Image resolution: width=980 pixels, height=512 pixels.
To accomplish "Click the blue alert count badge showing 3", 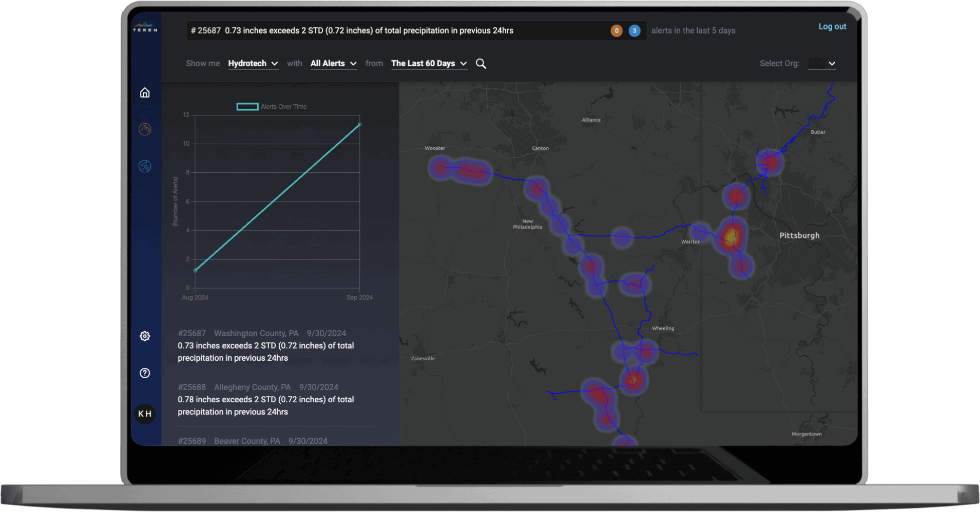I will (x=634, y=31).
